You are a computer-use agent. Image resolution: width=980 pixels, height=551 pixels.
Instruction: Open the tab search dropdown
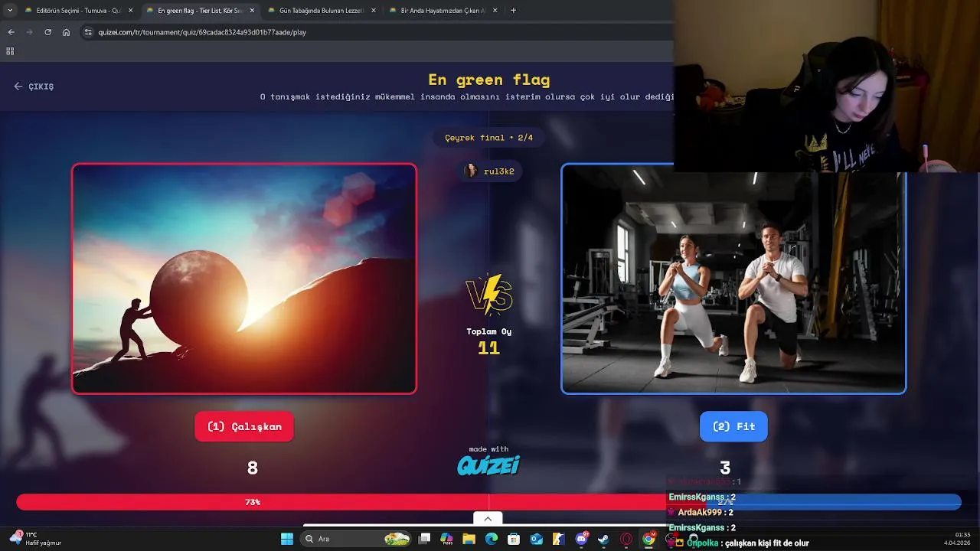[10, 11]
